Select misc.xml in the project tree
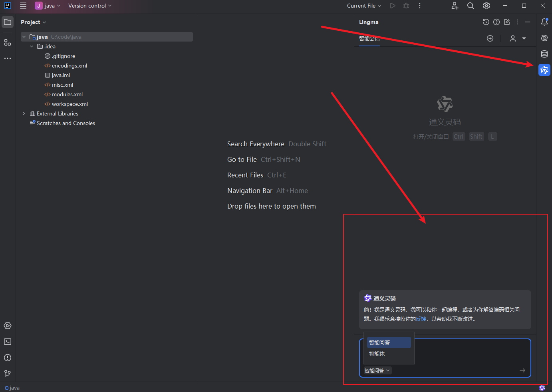 [59, 85]
